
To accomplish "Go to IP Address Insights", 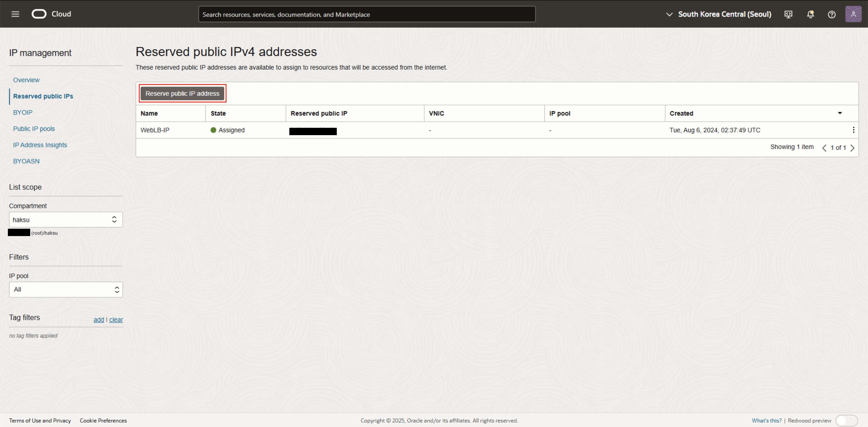I will pyautogui.click(x=40, y=145).
